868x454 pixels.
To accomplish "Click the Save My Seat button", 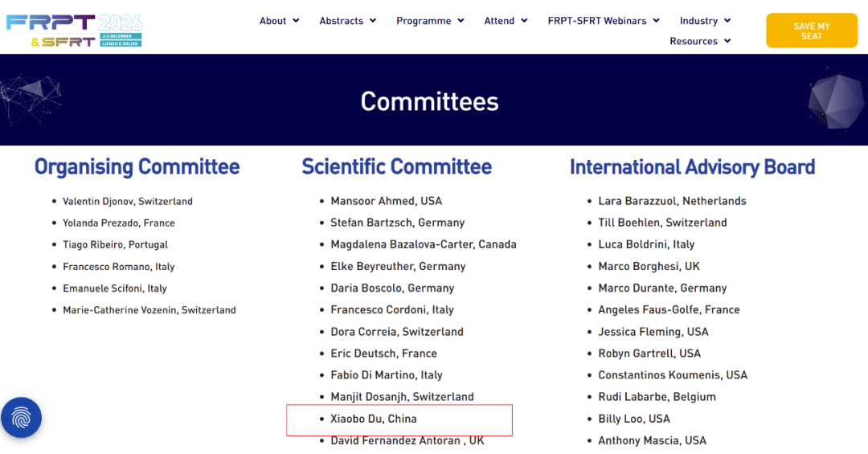I will click(812, 31).
